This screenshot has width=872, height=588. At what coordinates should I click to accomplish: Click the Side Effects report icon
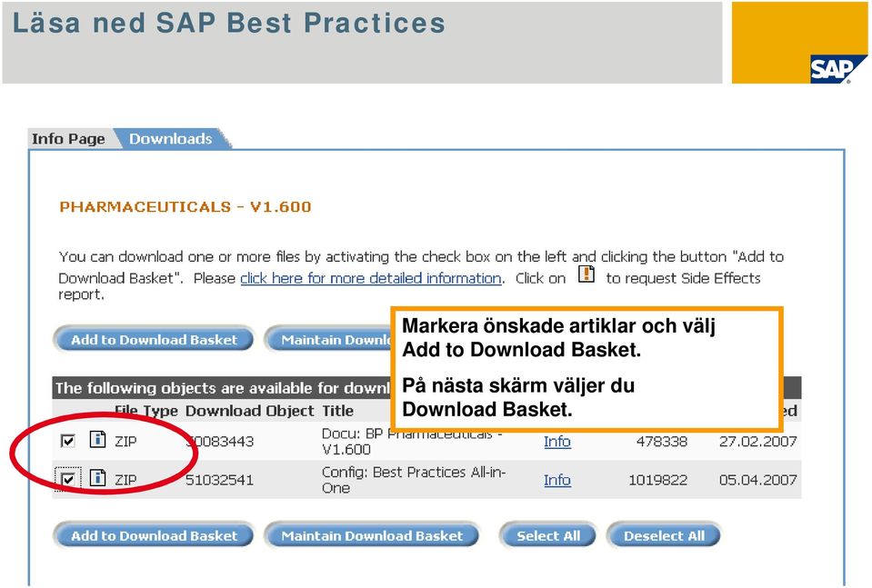tap(586, 274)
